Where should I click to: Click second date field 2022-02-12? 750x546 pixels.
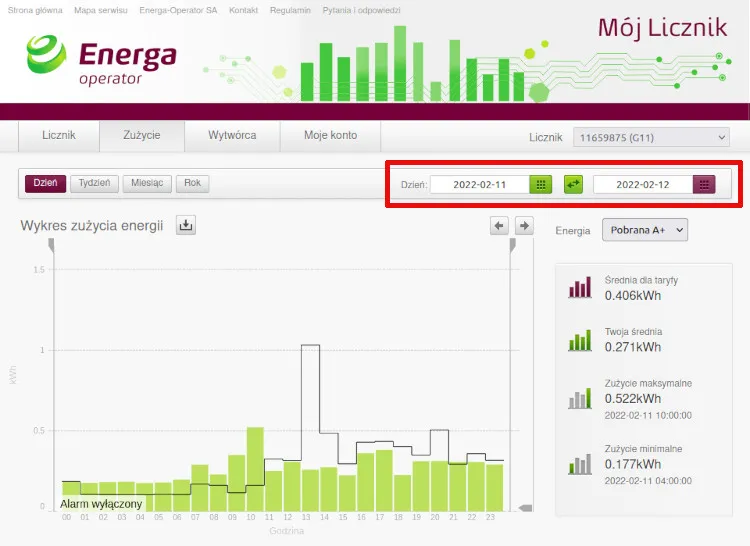pos(643,185)
